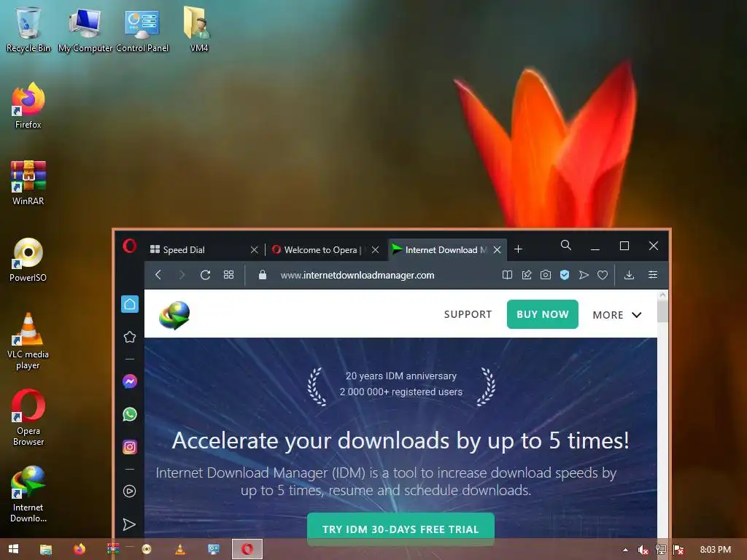Click the site security padlock icon
This screenshot has width=747, height=560.
tap(262, 275)
